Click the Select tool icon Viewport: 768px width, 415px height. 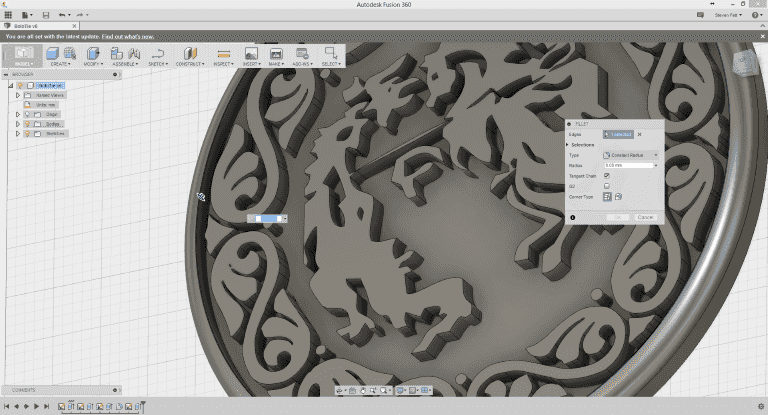coord(331,53)
